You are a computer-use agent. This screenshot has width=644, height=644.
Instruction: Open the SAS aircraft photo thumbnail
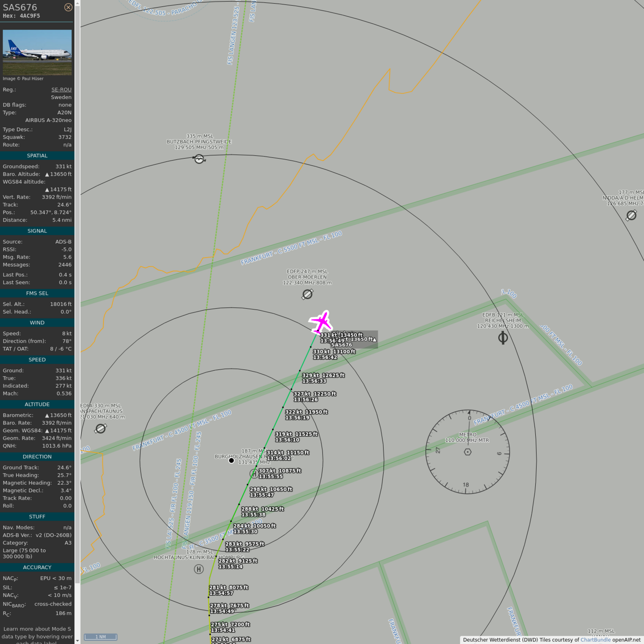click(37, 52)
